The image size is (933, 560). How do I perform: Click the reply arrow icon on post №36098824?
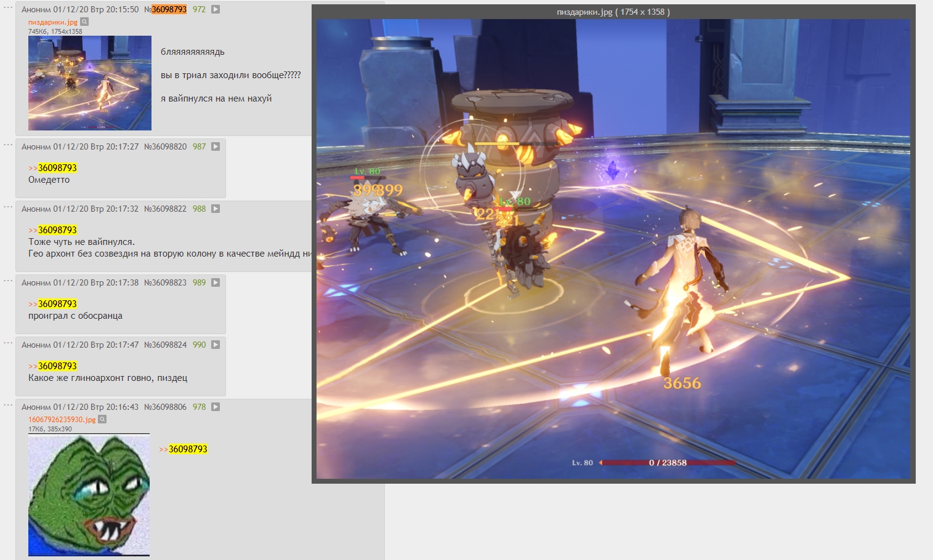[216, 345]
